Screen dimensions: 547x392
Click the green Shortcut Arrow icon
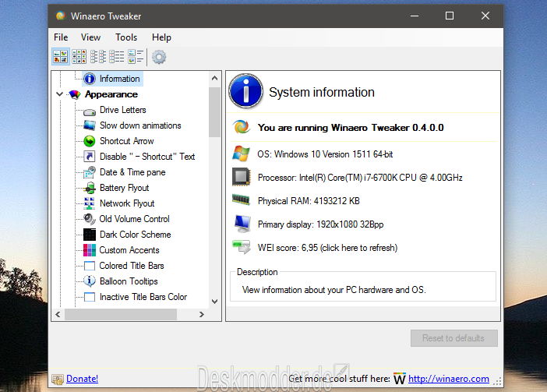tap(90, 141)
